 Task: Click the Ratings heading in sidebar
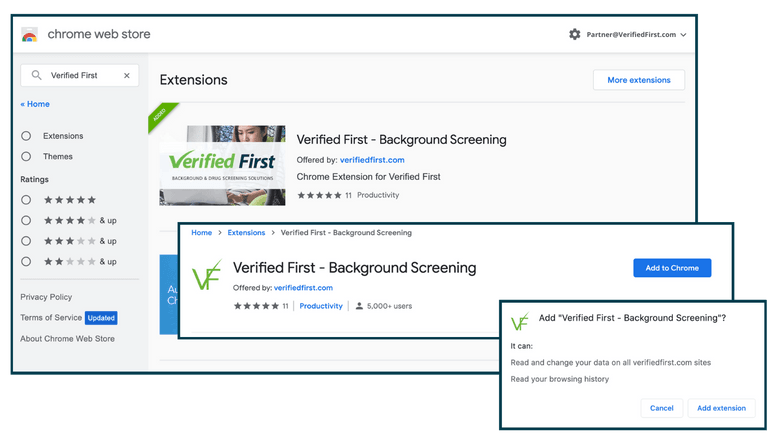point(34,179)
